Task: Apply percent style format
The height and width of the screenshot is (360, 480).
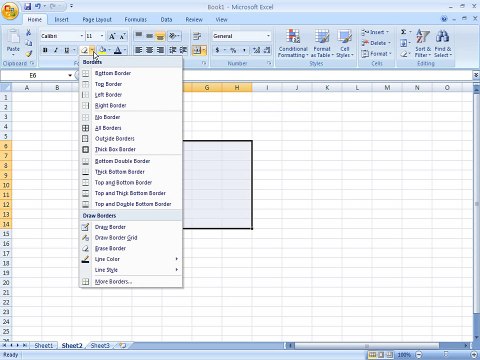Action: 233,50
